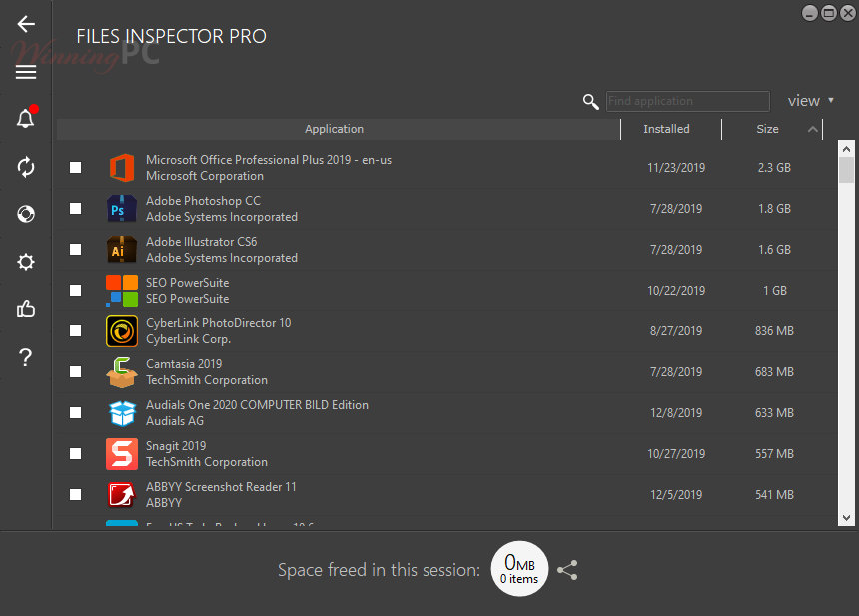Select the Adobe Photoshop CC name
Screen dimensions: 859x616
203,201
